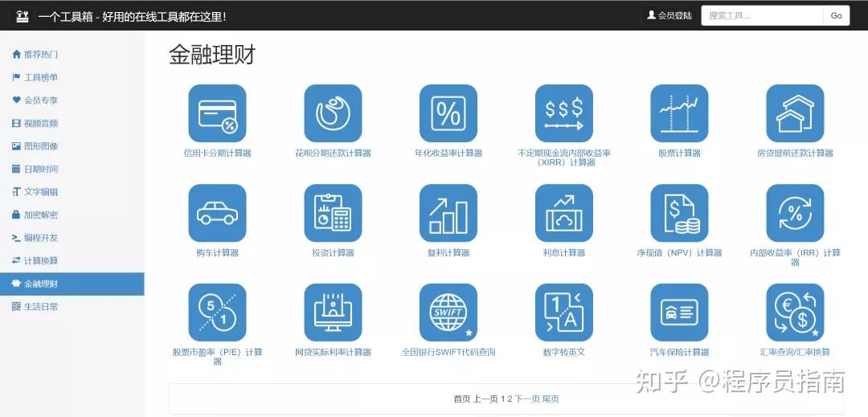Click the 汇率查询/汇率换算 currency icon
The height and width of the screenshot is (417, 868).
(795, 313)
